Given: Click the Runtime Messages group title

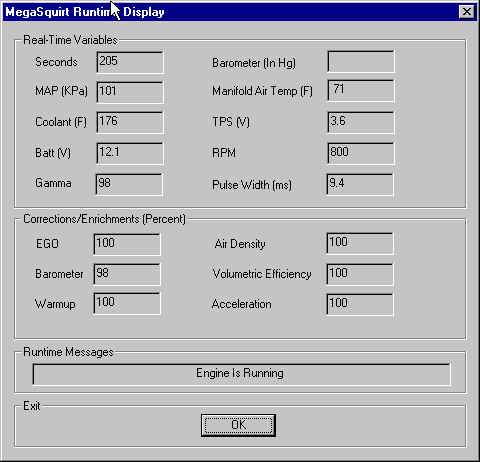Looking at the screenshot, I should point(68,352).
